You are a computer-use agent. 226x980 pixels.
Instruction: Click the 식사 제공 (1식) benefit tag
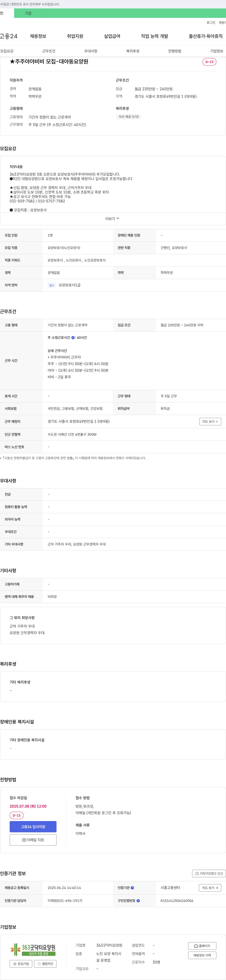click(x=129, y=117)
